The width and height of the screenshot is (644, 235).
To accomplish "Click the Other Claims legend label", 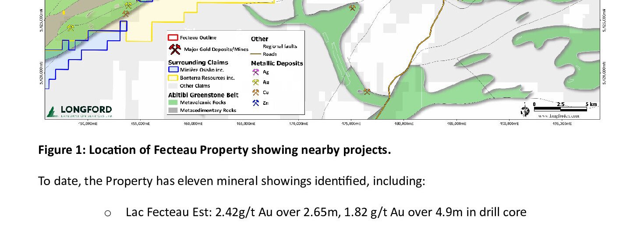I will coord(195,86).
